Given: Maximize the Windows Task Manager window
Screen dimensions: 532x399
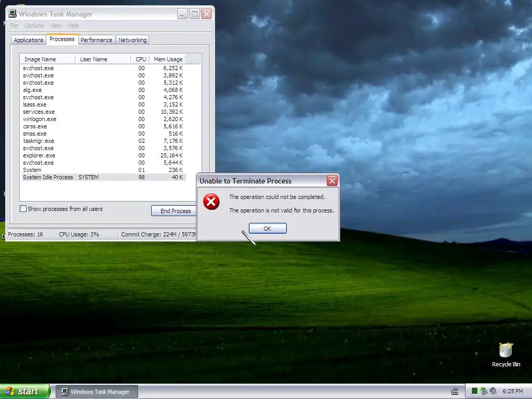Looking at the screenshot, I should point(194,14).
